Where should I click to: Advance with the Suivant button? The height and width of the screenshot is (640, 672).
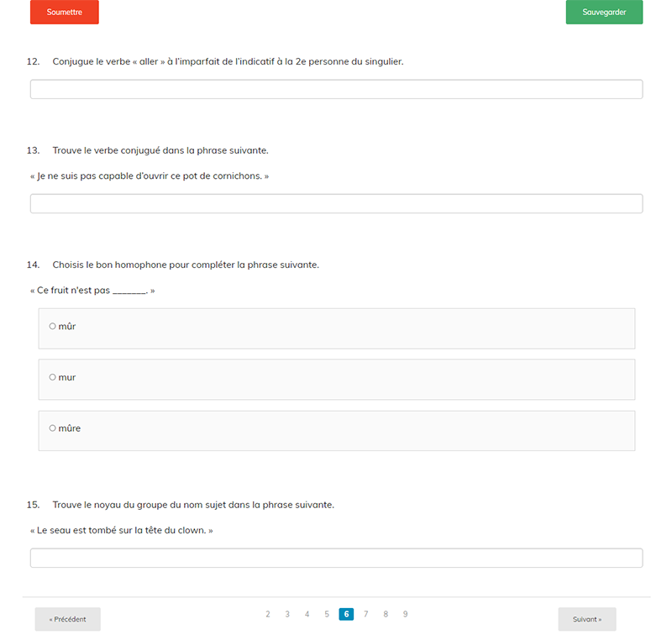(586, 619)
